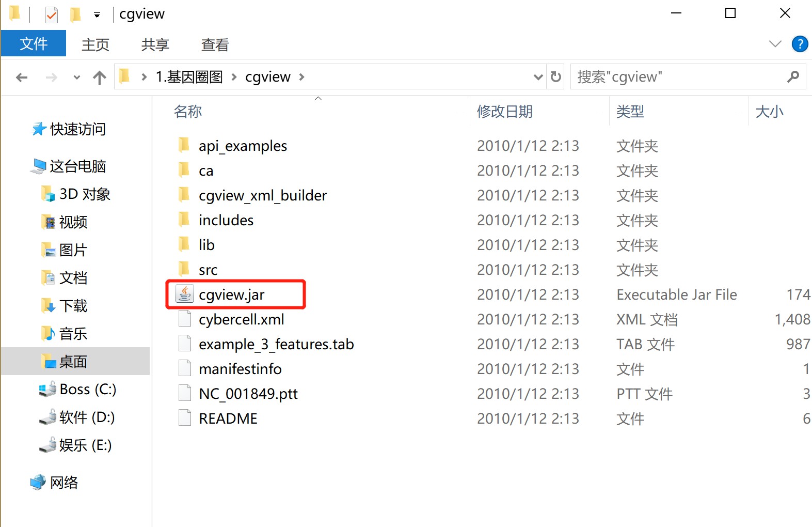Open the address bar history dropdown
This screenshot has height=527, width=812.
(x=538, y=77)
